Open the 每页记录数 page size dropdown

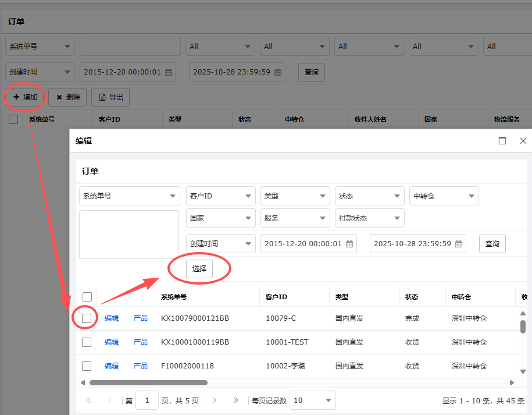click(313, 400)
